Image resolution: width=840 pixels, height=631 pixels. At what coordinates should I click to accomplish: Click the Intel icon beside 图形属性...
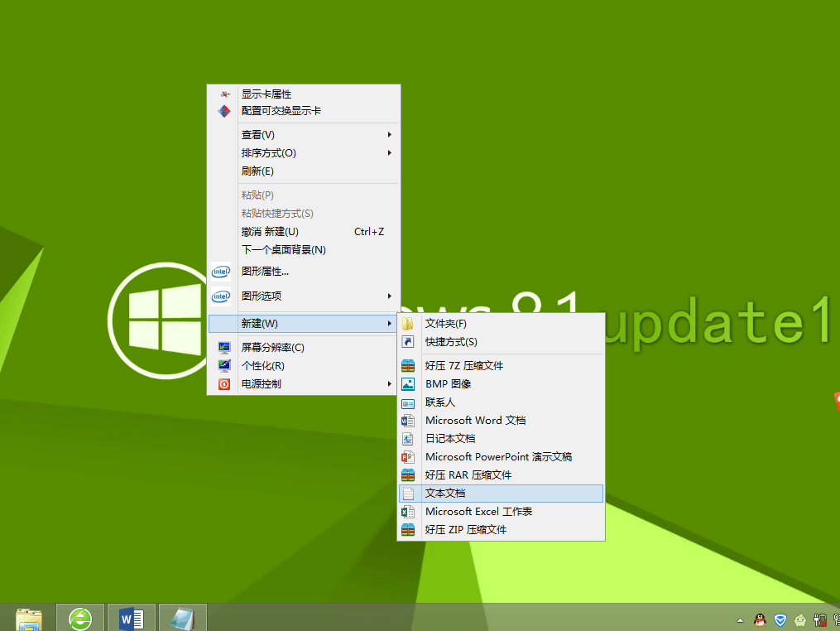point(221,272)
